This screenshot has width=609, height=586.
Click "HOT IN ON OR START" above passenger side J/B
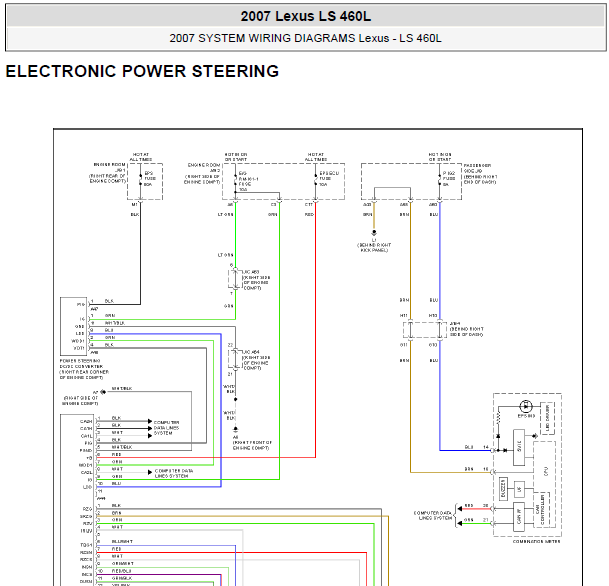(x=440, y=157)
